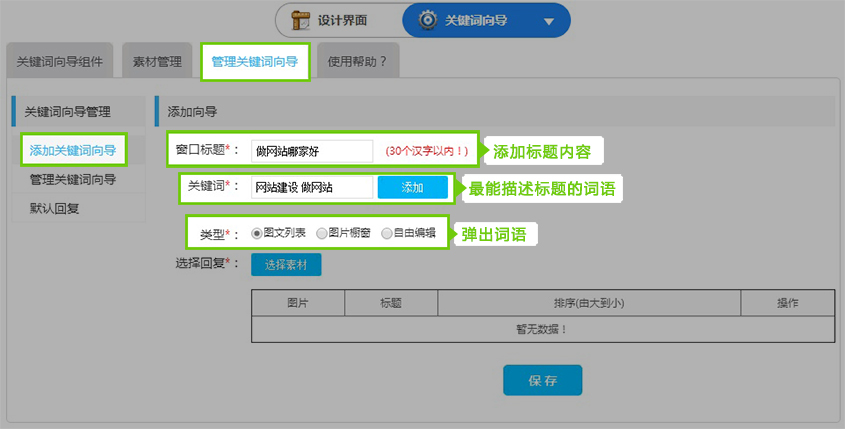Image resolution: width=845 pixels, height=429 pixels.
Task: Click the 操作 column header
Action: coord(787,302)
